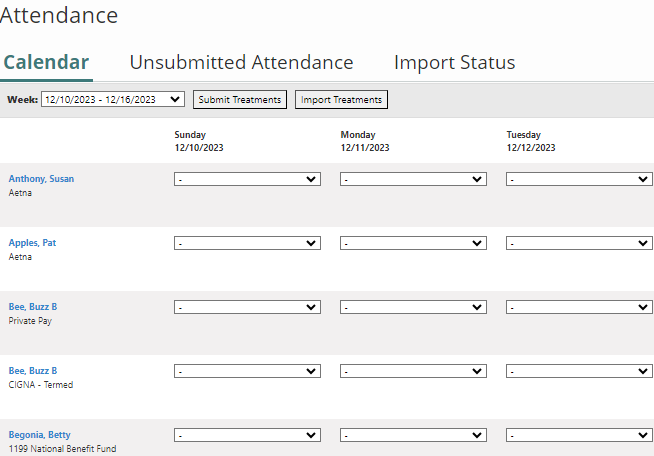Expand Anthony, Susan's Sunday attendance dropdown
Viewport: 654px width, 456px height.
point(247,179)
